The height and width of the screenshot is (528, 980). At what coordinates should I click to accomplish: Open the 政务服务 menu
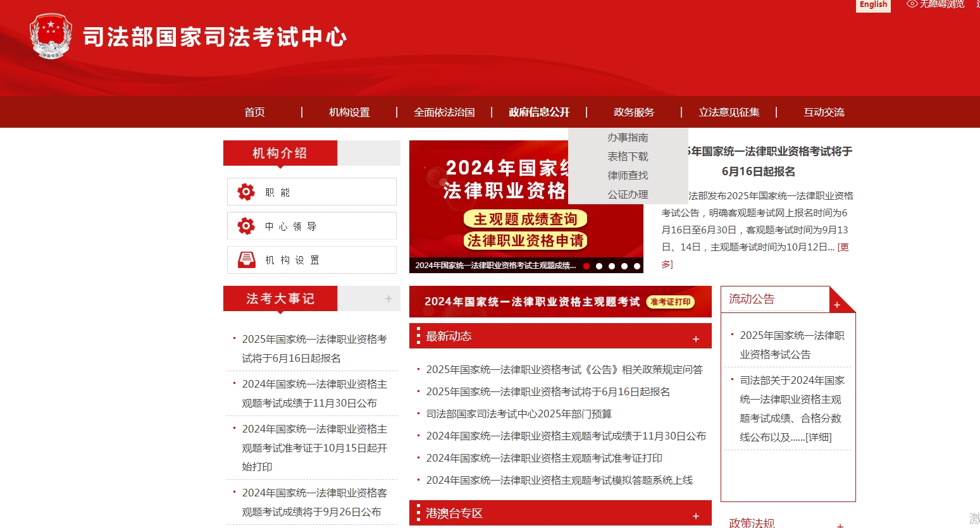pyautogui.click(x=633, y=112)
